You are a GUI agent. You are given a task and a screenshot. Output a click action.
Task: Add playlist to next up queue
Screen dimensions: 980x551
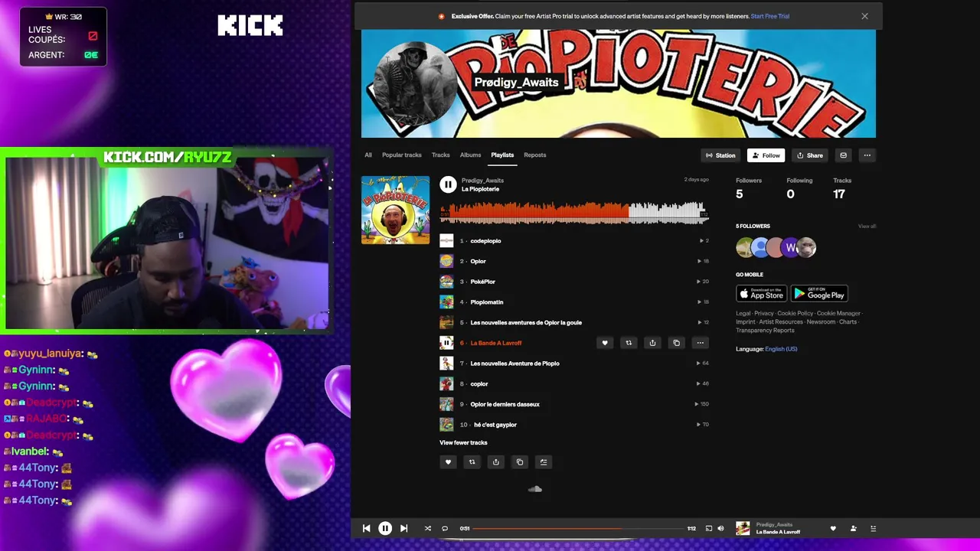pos(544,462)
